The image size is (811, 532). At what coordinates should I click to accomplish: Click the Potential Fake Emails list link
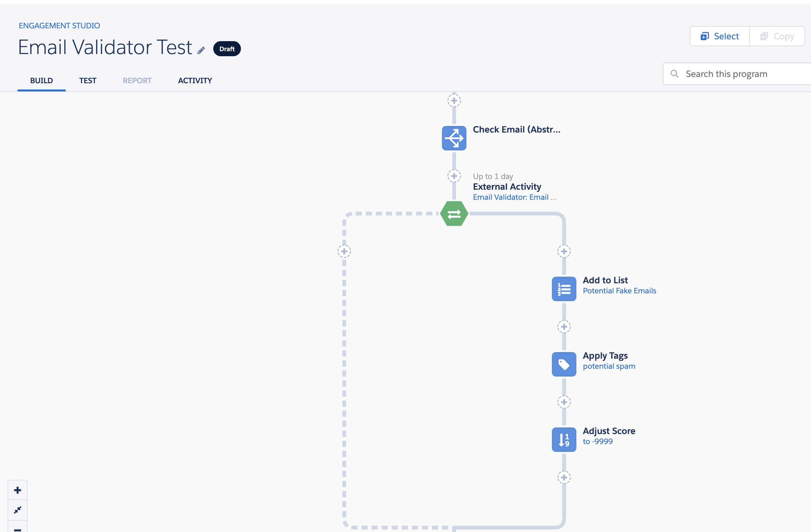click(619, 291)
